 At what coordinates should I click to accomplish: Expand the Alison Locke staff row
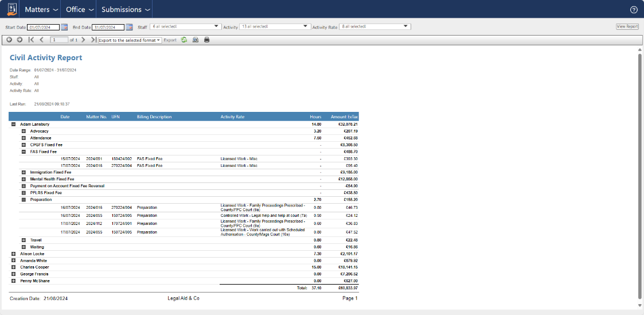(13, 254)
